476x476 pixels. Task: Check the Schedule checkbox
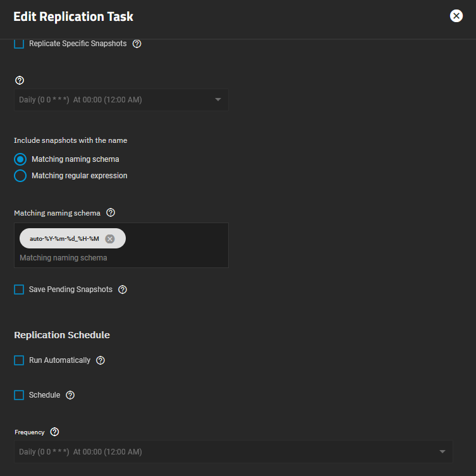point(19,395)
